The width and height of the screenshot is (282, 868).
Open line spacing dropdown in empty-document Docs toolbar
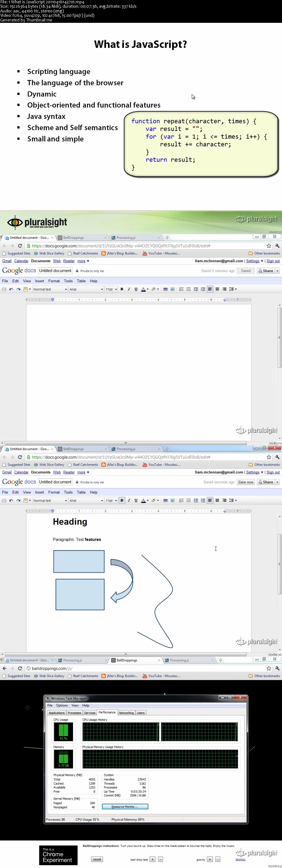click(233, 289)
